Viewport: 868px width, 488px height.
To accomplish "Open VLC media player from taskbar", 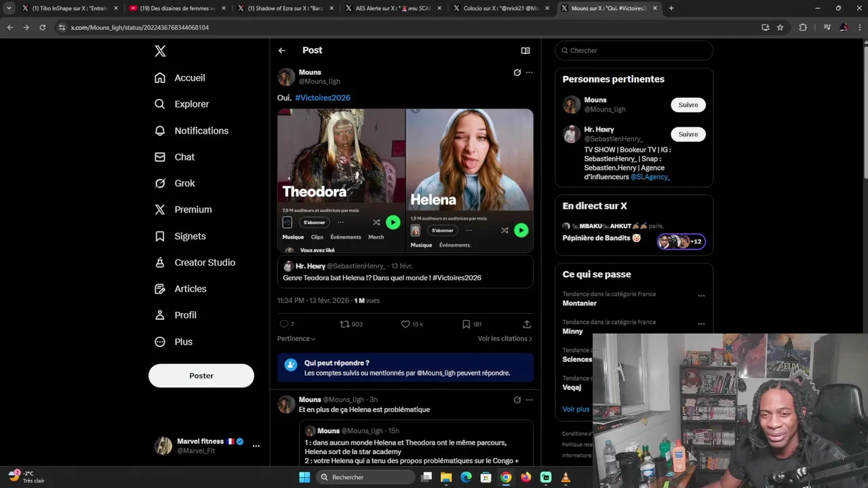I will pyautogui.click(x=566, y=477).
